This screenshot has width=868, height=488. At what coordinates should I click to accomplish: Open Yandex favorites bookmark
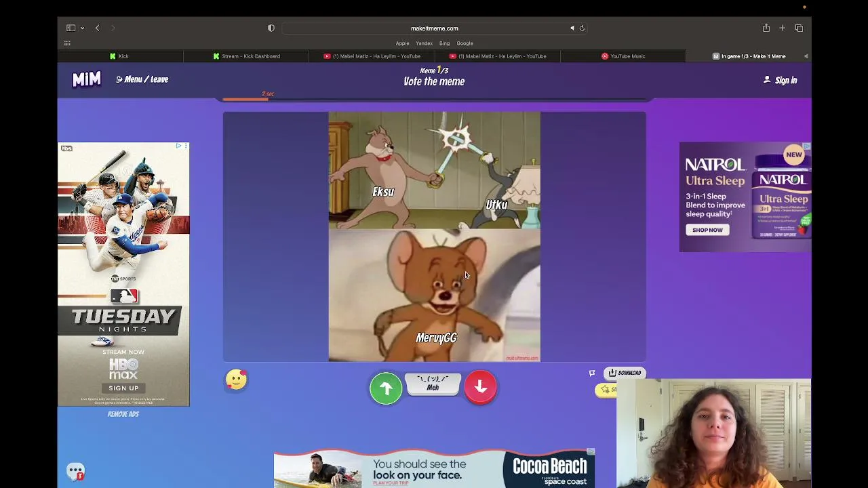pos(424,43)
